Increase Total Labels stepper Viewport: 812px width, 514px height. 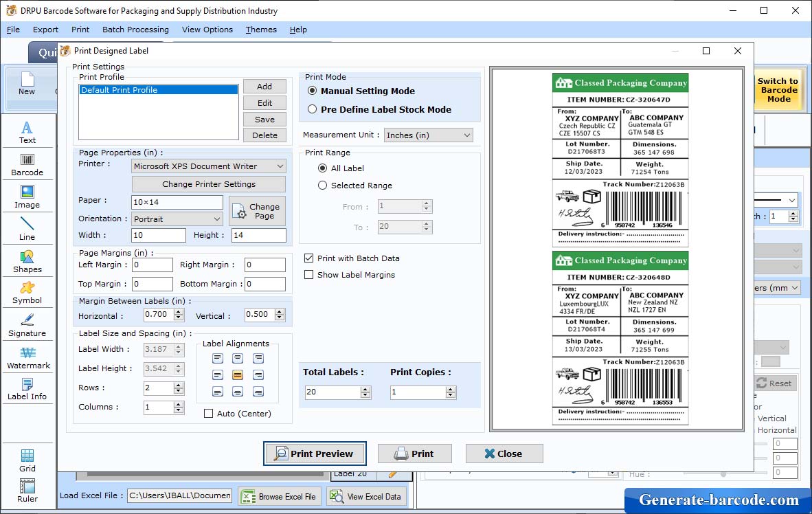(365, 389)
